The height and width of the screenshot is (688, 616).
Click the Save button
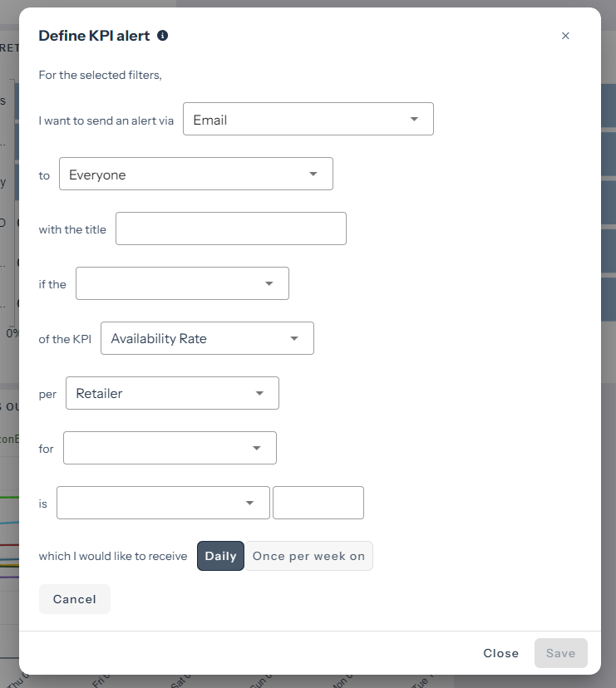tap(560, 653)
